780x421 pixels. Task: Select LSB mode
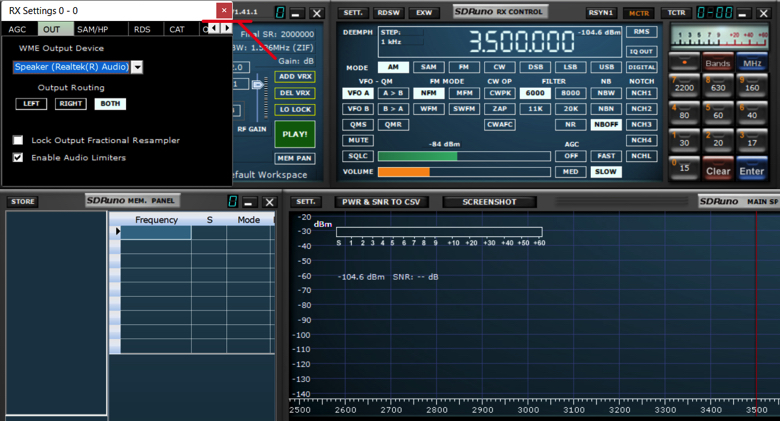(570, 67)
